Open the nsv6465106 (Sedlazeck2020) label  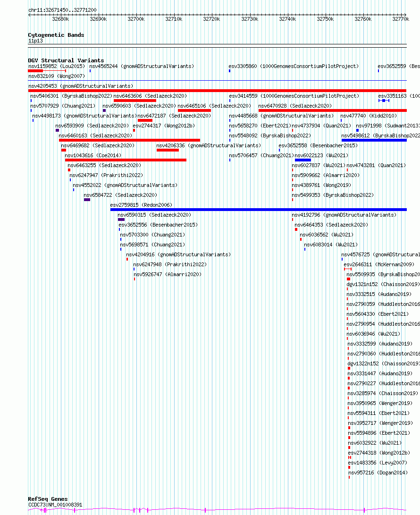coord(214,106)
